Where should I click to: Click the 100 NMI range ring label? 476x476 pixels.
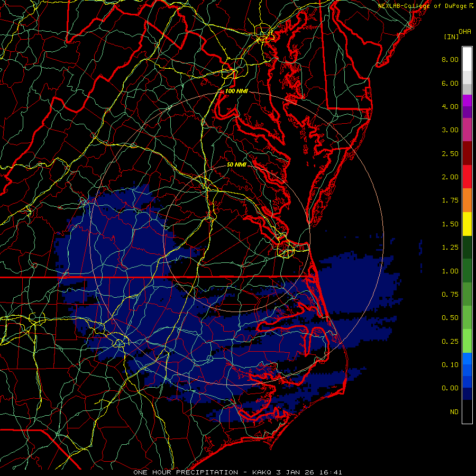click(236, 91)
